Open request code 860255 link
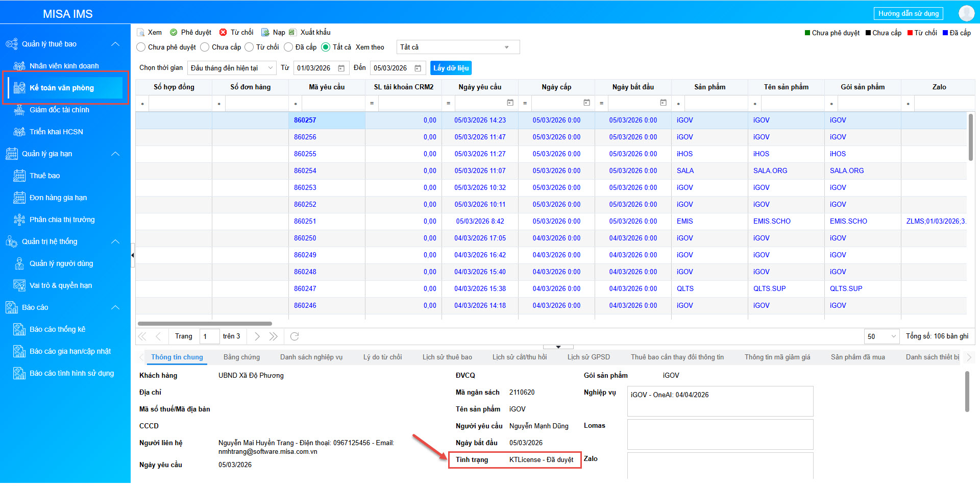 305,154
